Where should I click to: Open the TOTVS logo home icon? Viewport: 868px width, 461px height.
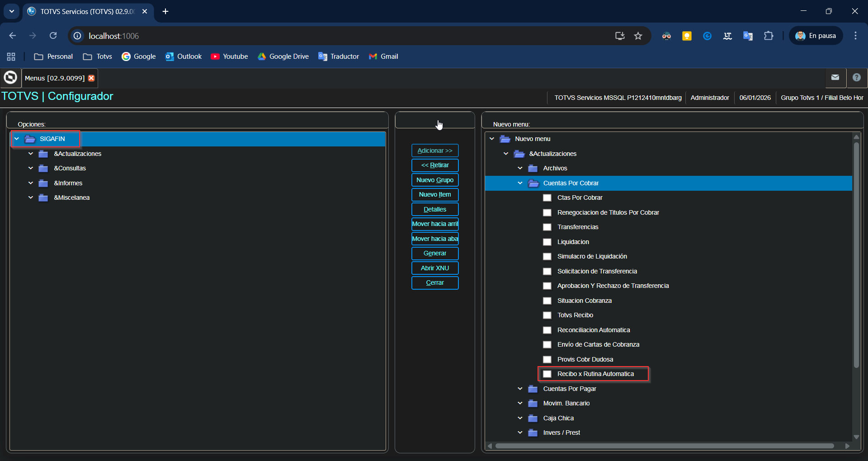click(x=10, y=78)
